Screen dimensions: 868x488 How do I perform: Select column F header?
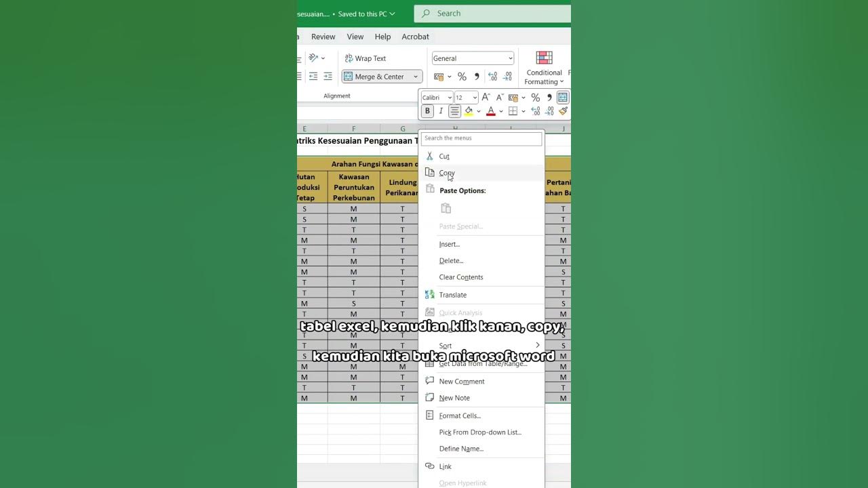pyautogui.click(x=353, y=129)
